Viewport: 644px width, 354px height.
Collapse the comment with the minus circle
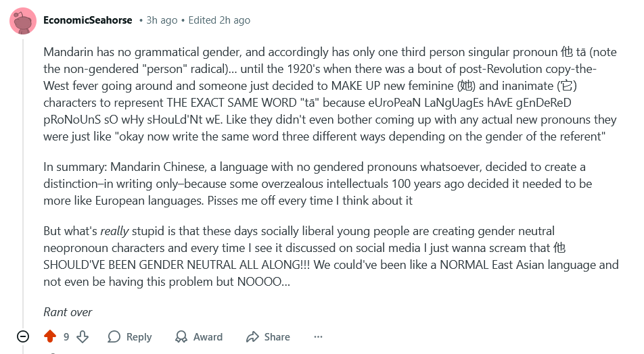pyautogui.click(x=23, y=336)
